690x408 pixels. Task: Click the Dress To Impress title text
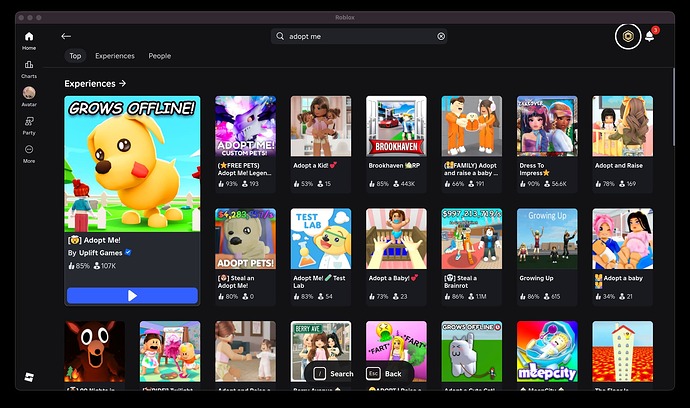[x=534, y=169]
